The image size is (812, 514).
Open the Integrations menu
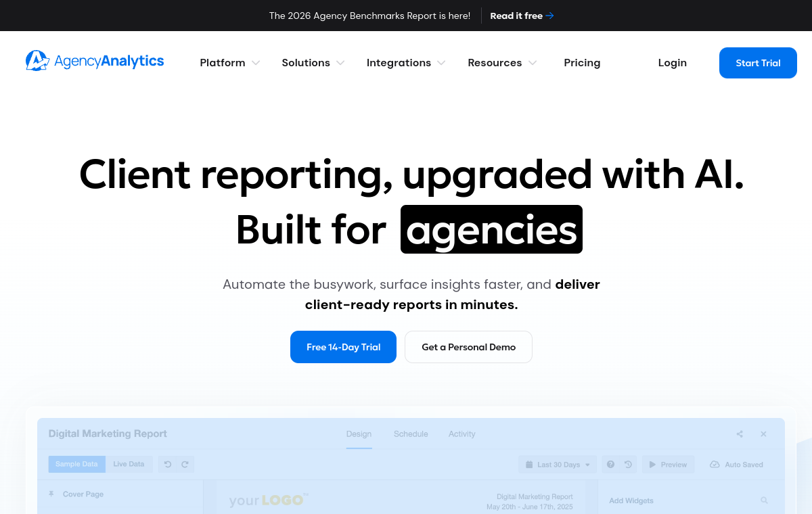[x=399, y=63]
